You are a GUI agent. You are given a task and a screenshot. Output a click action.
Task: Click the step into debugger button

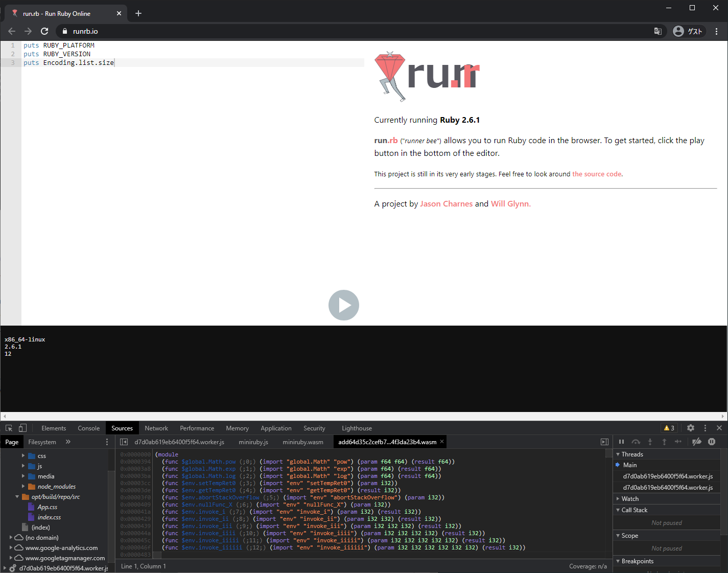coord(650,442)
